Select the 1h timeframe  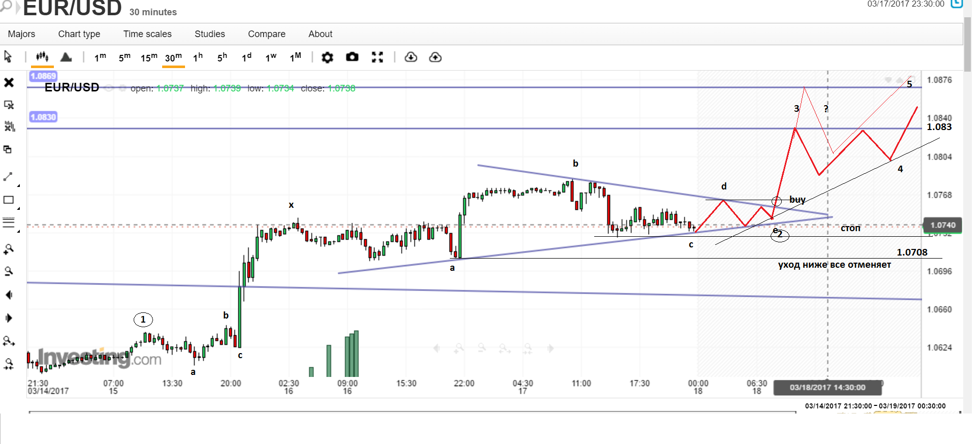pos(198,57)
